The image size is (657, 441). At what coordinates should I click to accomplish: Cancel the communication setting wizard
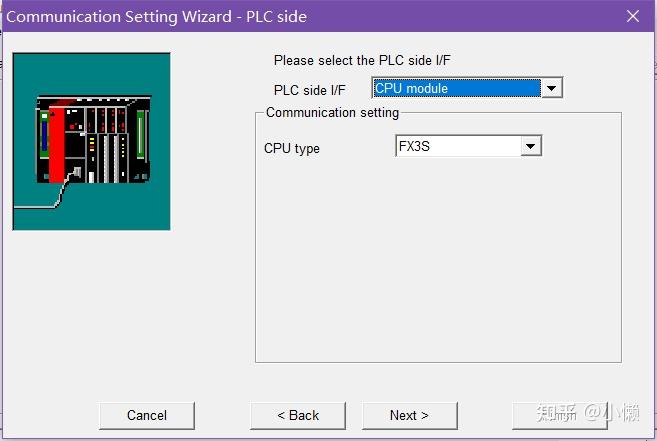(x=147, y=415)
